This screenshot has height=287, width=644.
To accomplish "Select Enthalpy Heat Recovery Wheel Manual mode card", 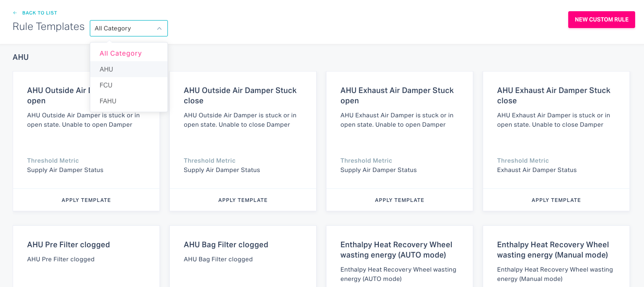I will click(553, 250).
